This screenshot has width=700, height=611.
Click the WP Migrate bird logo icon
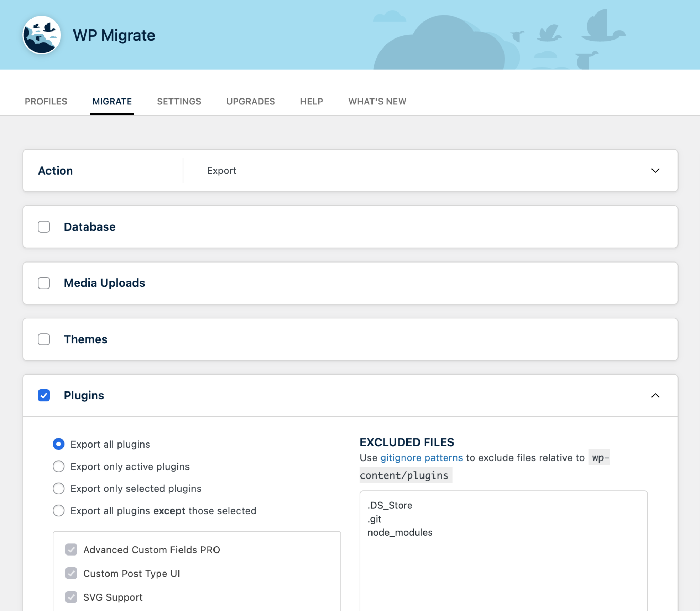point(42,35)
